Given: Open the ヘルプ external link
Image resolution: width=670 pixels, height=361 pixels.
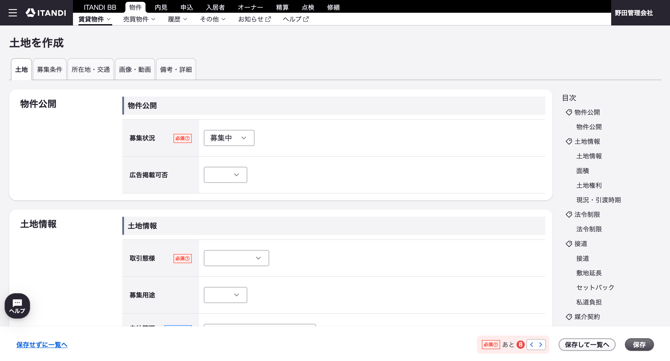Looking at the screenshot, I should coord(296,19).
